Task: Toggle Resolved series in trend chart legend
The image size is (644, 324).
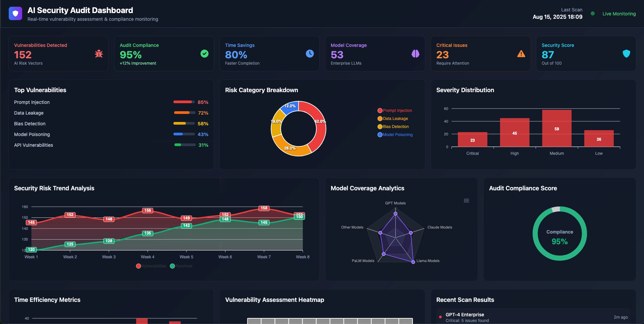Action: pos(181,266)
